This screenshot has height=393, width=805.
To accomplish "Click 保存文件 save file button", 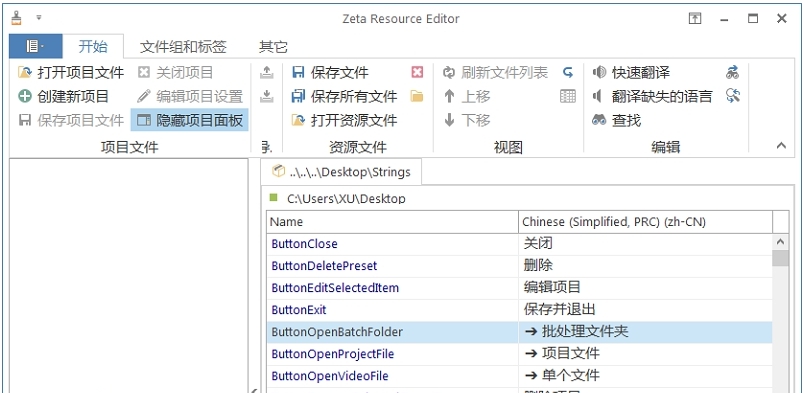I will point(330,72).
